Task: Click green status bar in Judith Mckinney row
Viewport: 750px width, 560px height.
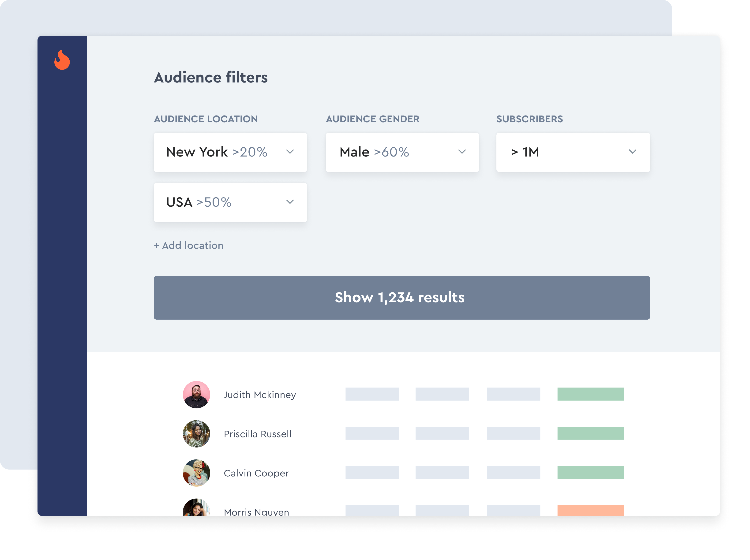Action: (590, 394)
